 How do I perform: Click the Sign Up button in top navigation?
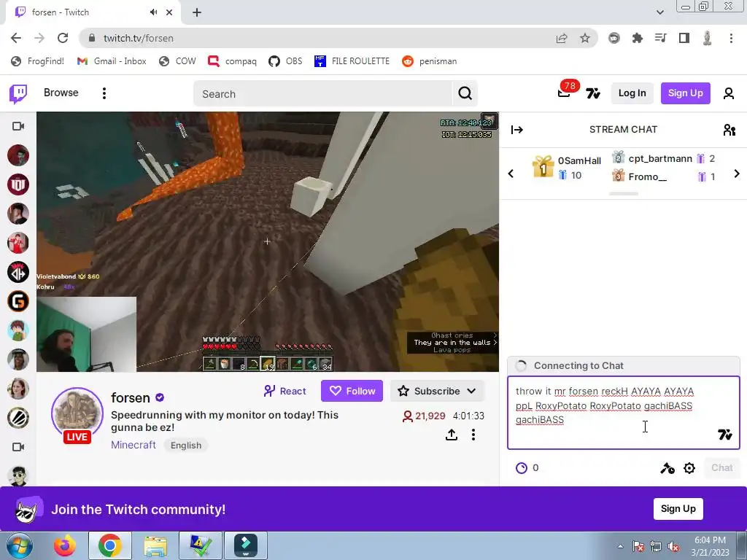tap(685, 93)
